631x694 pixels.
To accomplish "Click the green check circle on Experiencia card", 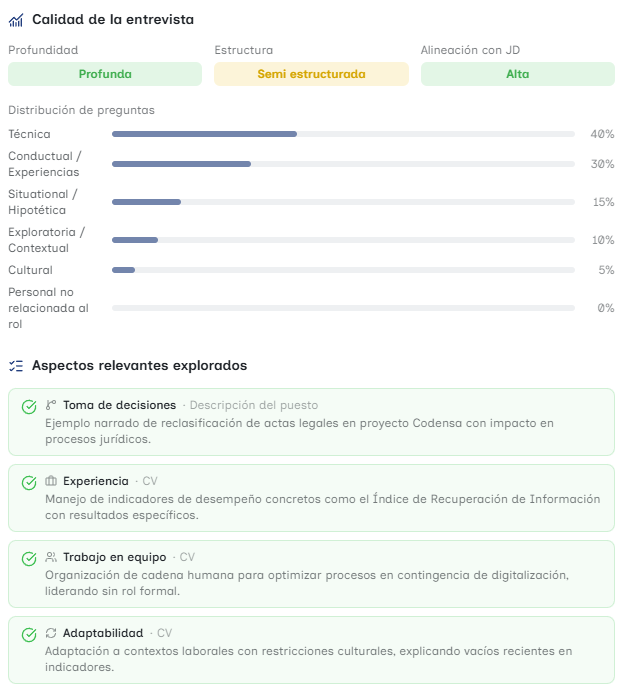I will coord(29,483).
